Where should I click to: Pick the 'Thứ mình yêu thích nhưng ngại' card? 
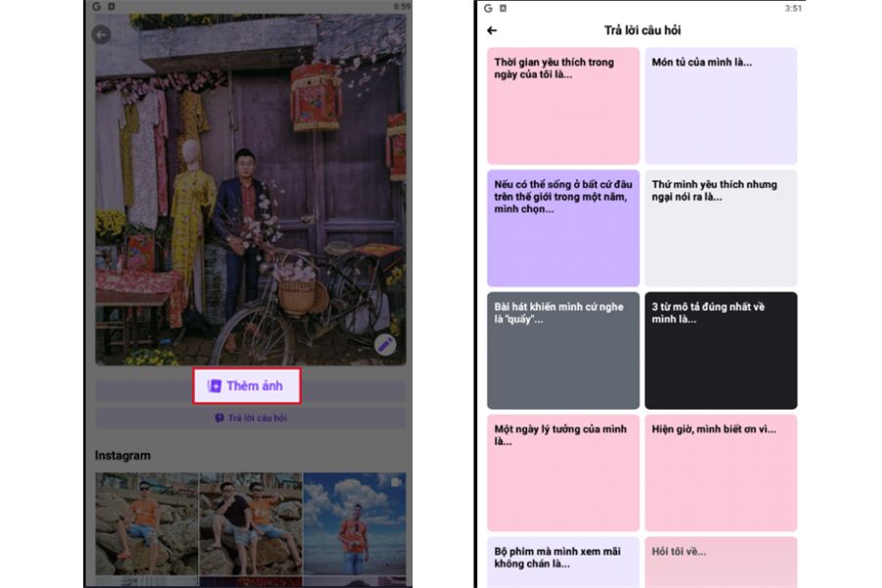pyautogui.click(x=720, y=227)
